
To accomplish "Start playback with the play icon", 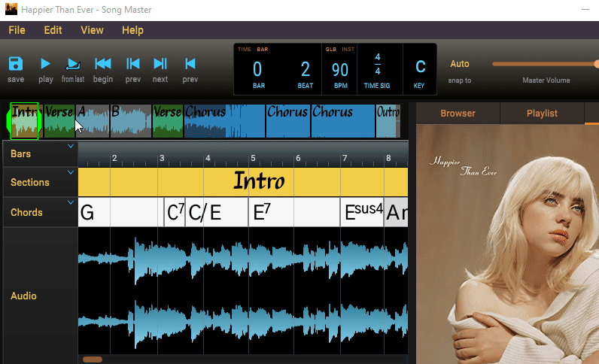I will point(45,64).
